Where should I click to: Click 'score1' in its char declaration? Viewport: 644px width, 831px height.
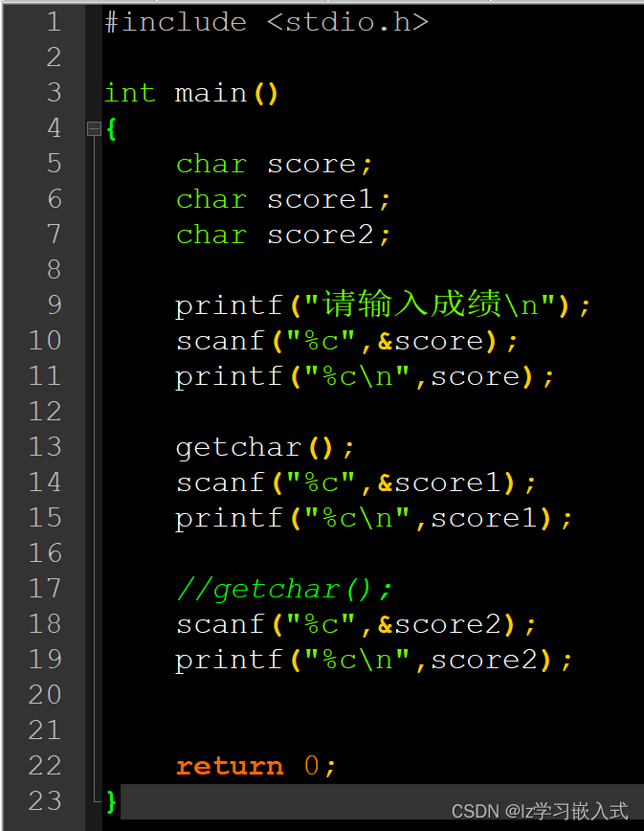[320, 200]
